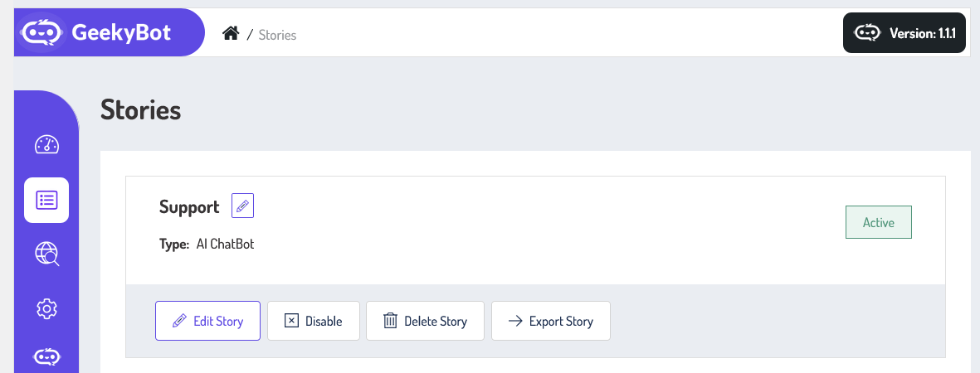Export the Support story
The height and width of the screenshot is (373, 980).
[x=550, y=321]
